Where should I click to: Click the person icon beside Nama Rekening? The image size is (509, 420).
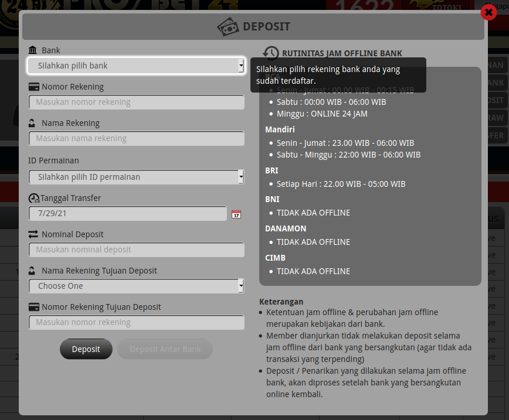(33, 124)
